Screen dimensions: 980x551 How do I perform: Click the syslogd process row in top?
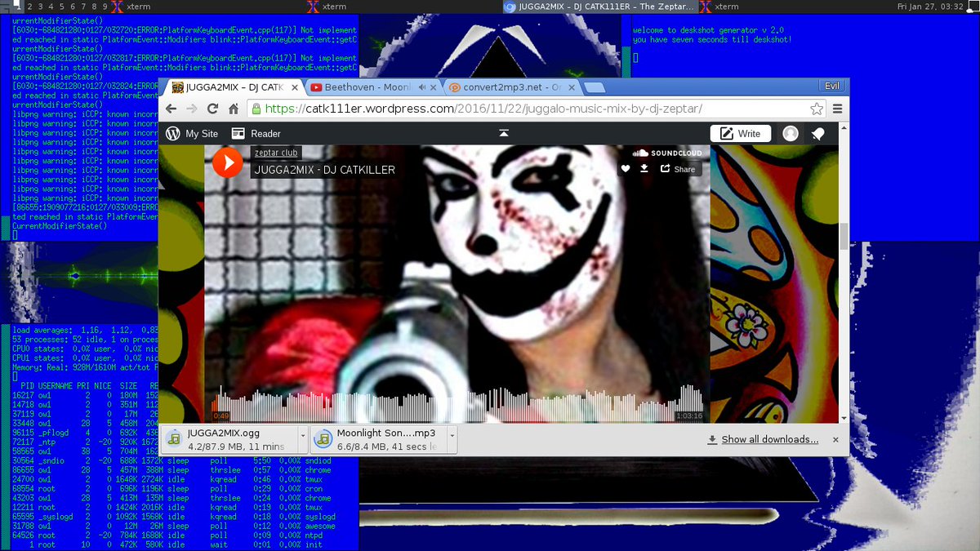click(174, 517)
